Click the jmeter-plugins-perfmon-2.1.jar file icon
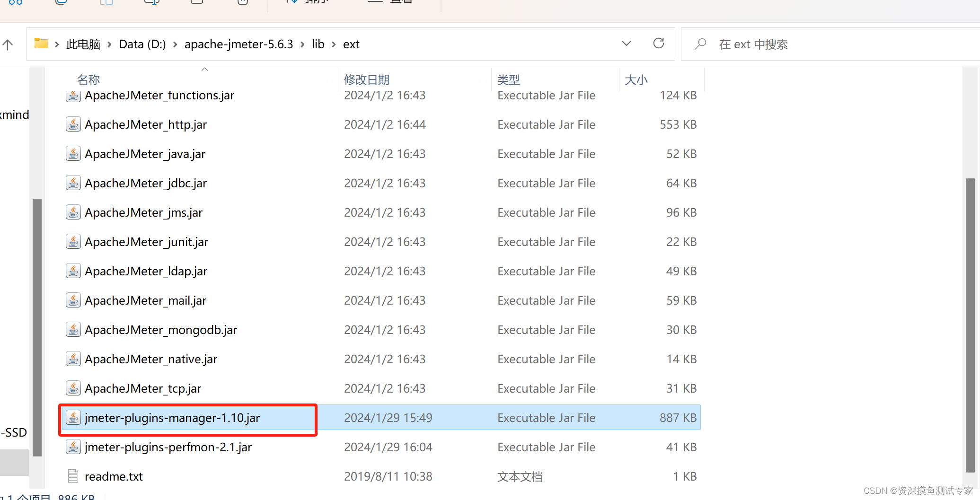Image resolution: width=980 pixels, height=500 pixels. [73, 447]
